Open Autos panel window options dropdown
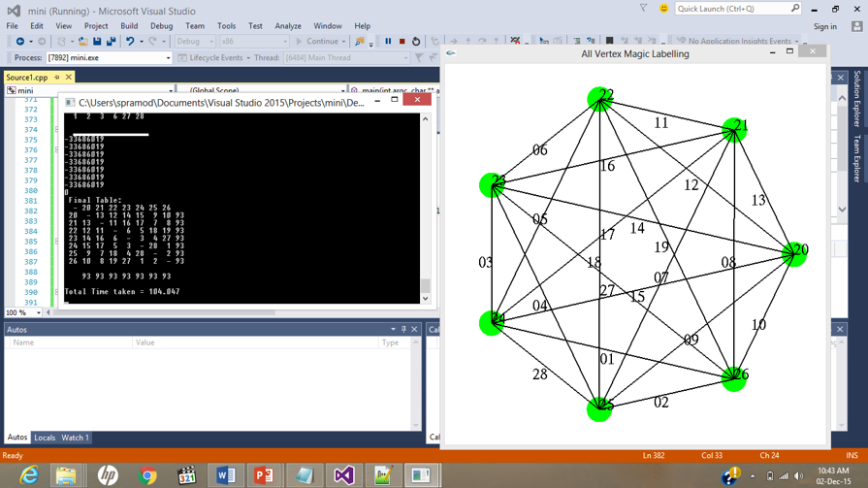868x488 pixels. [x=393, y=329]
